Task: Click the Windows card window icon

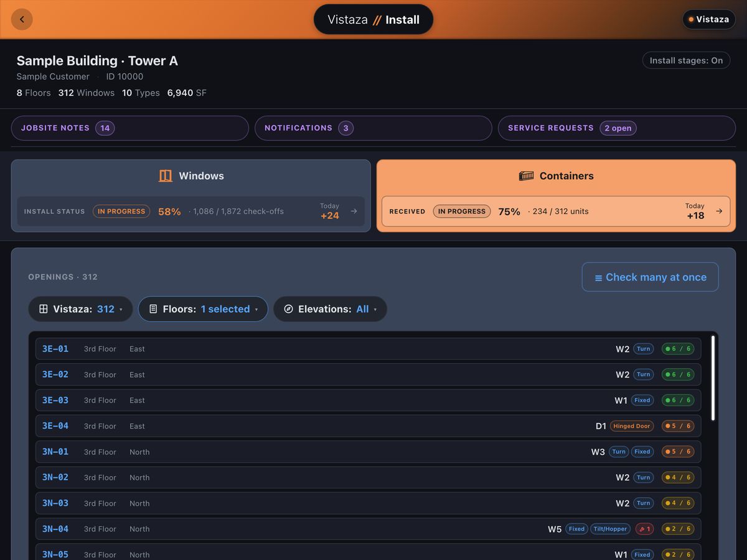Action: point(165,176)
